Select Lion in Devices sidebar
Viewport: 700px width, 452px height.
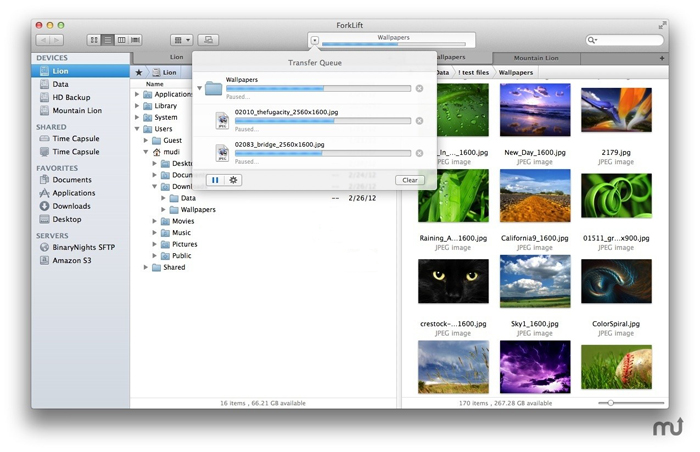pyautogui.click(x=80, y=71)
